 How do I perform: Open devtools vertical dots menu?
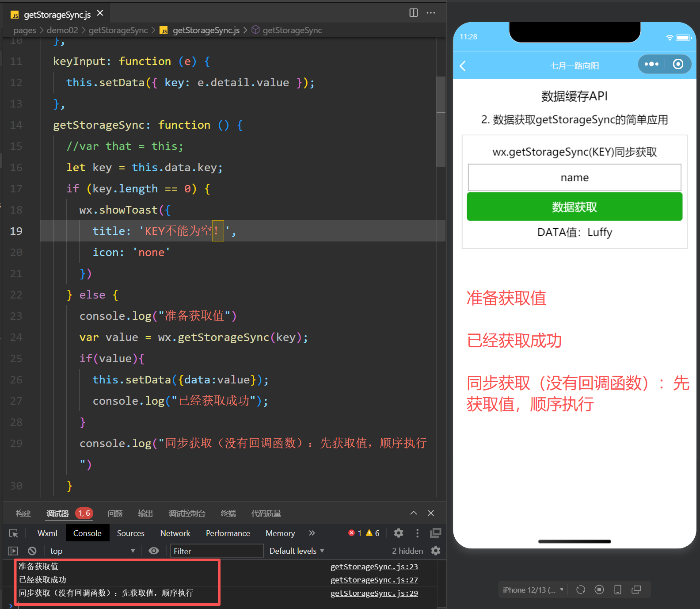coord(417,533)
